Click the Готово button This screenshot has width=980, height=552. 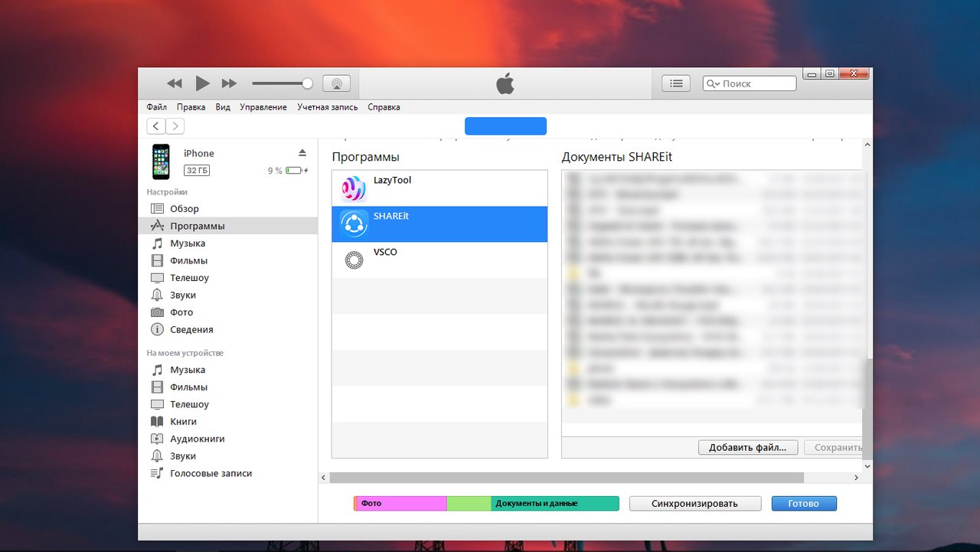(x=804, y=504)
